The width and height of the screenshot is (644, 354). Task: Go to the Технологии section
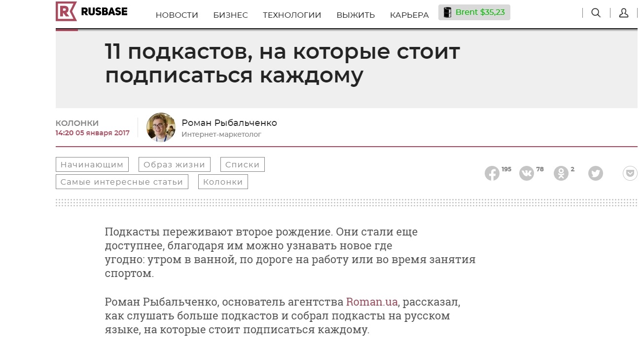[292, 15]
